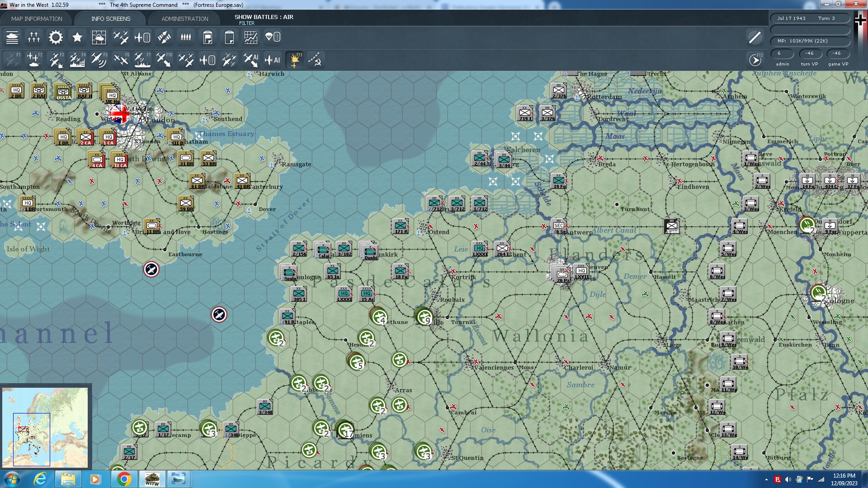This screenshot has width=868, height=488.
Task: Select the F7 naval patrol mode icon
Action: coord(142,60)
